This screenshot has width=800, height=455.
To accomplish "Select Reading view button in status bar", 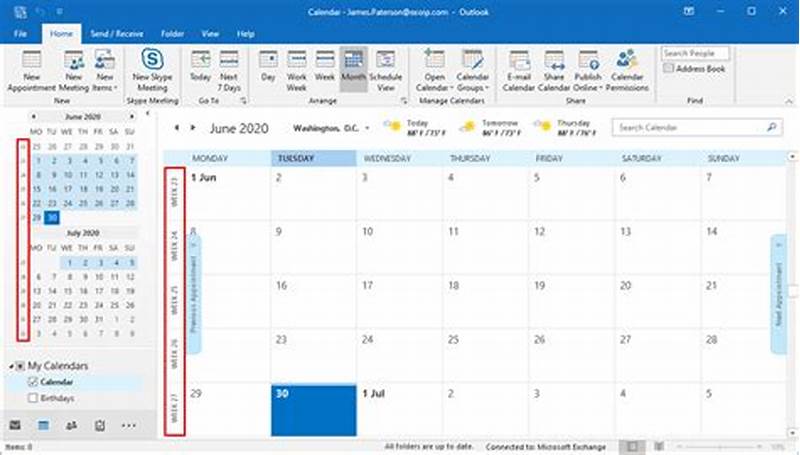I will pyautogui.click(x=659, y=447).
